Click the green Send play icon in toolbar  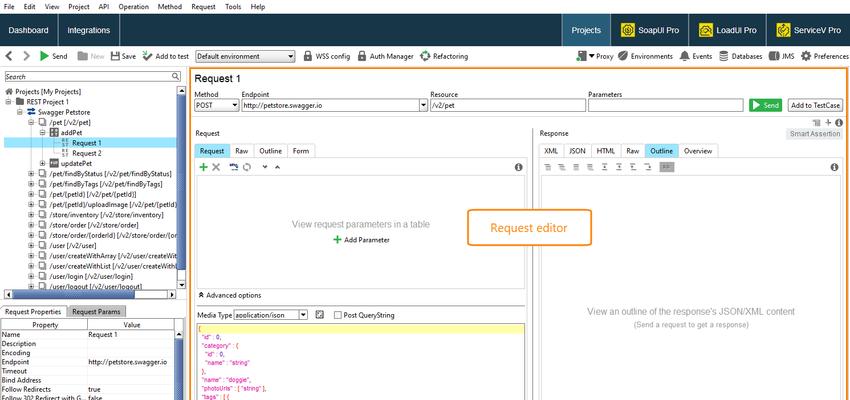coord(44,56)
